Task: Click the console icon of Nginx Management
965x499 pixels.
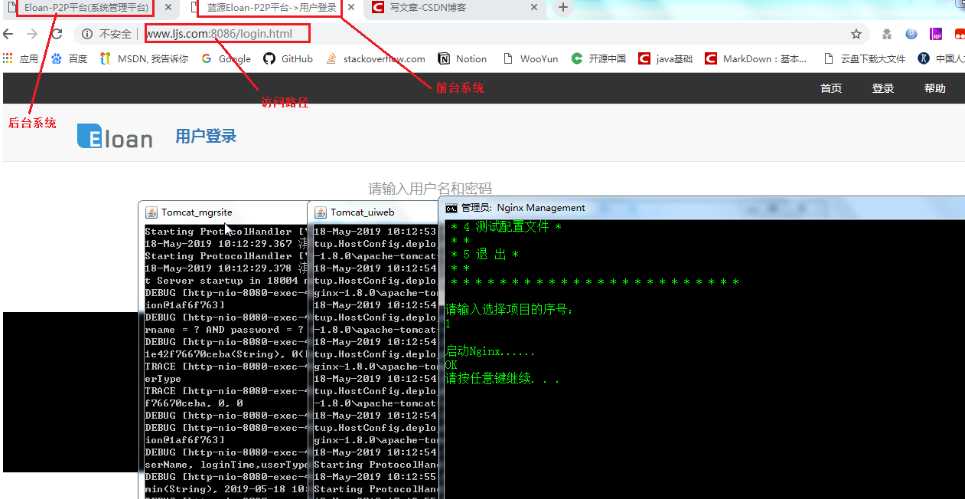Action: (x=451, y=208)
